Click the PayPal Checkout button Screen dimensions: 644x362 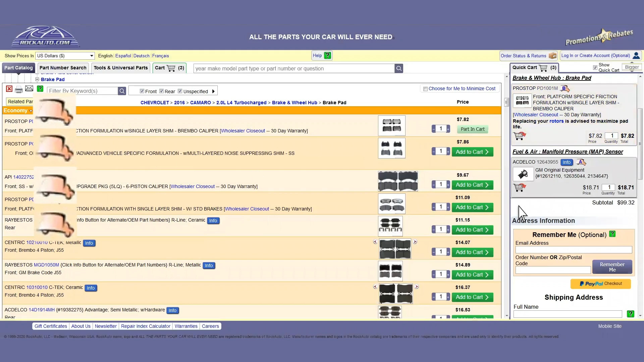pos(600,284)
